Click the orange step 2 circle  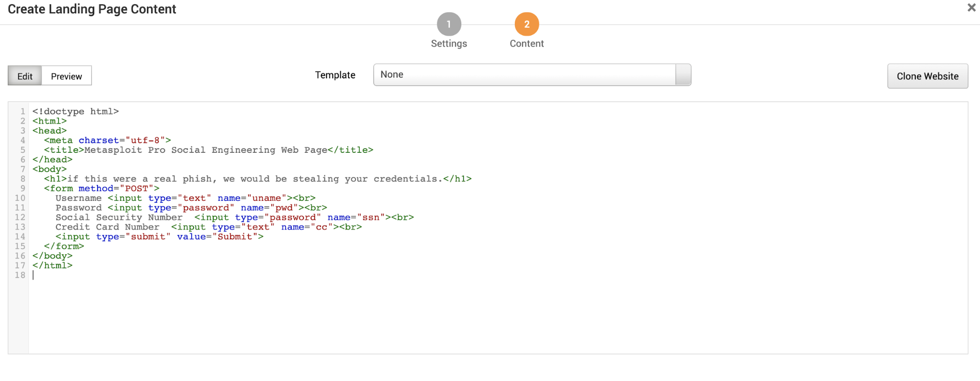pyautogui.click(x=527, y=24)
